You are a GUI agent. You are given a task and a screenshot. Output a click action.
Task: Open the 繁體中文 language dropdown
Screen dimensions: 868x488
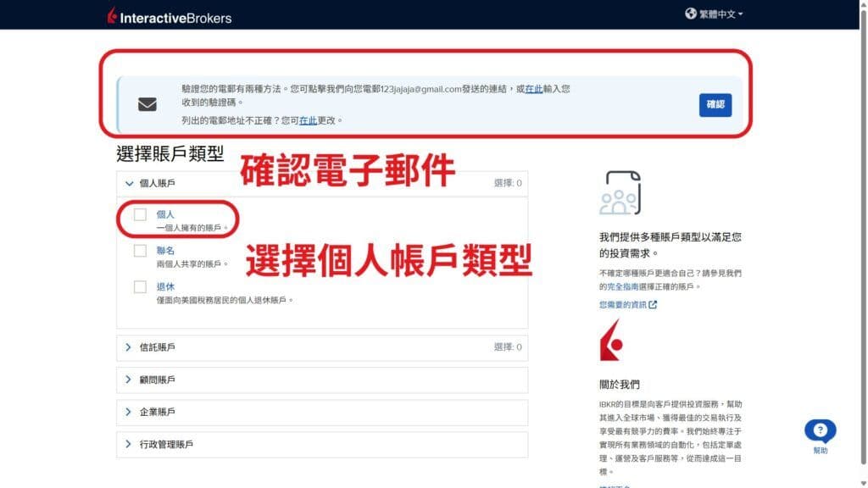coord(717,14)
